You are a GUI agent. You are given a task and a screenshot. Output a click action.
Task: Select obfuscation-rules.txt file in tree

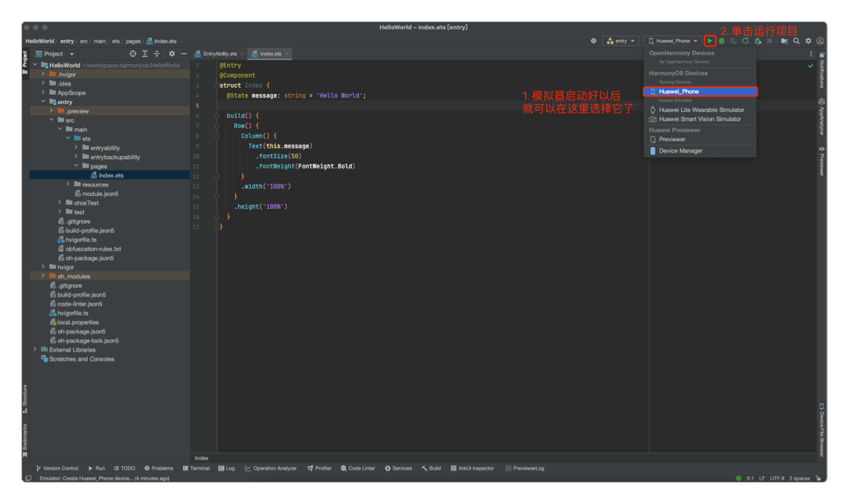(93, 249)
